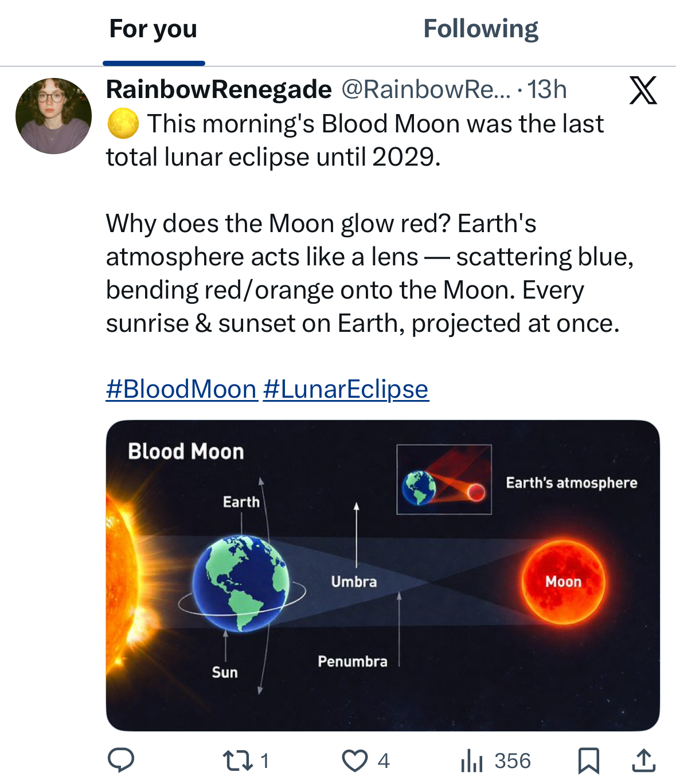Viewport: 676px width, 784px height.
Task: Open the #BloodMoon hashtag
Action: tap(181, 389)
